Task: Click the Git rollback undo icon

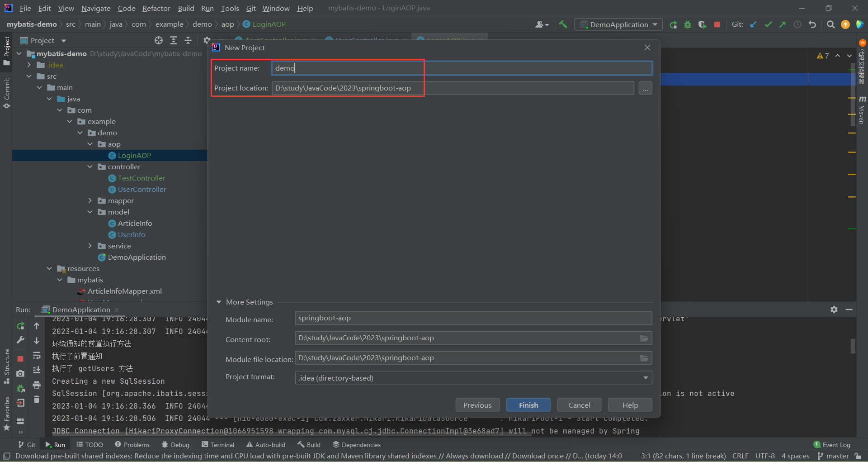Action: (812, 24)
